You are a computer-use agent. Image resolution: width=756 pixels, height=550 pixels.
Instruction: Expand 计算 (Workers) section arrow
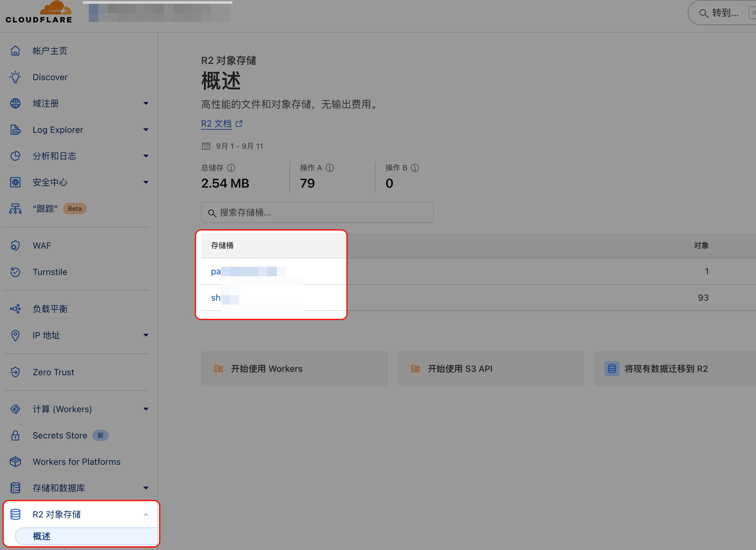[x=146, y=409]
